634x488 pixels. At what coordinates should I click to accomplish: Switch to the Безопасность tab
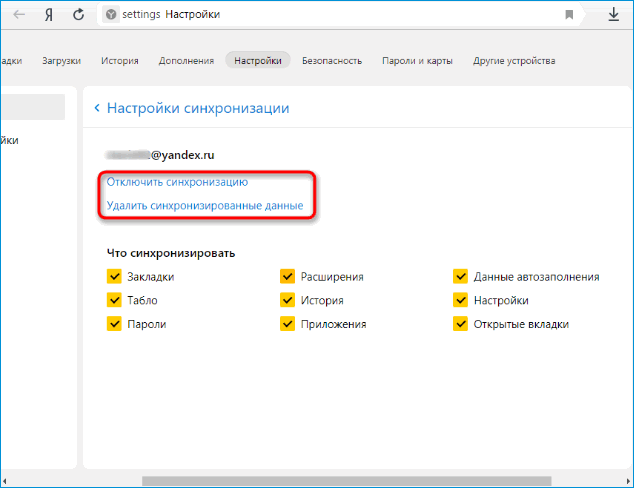331,61
